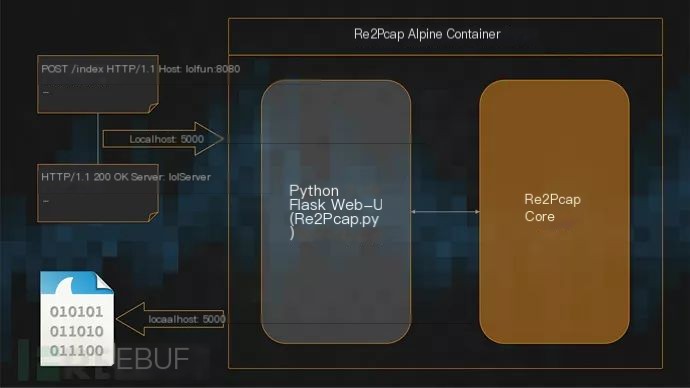
Task: Click the Re2Pcap Alpine Container title
Action: tap(427, 34)
